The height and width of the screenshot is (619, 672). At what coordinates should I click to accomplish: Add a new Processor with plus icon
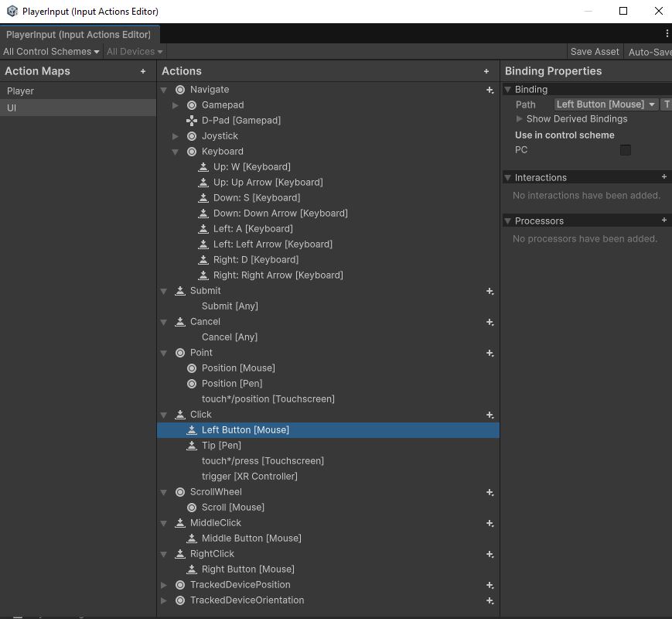(663, 221)
